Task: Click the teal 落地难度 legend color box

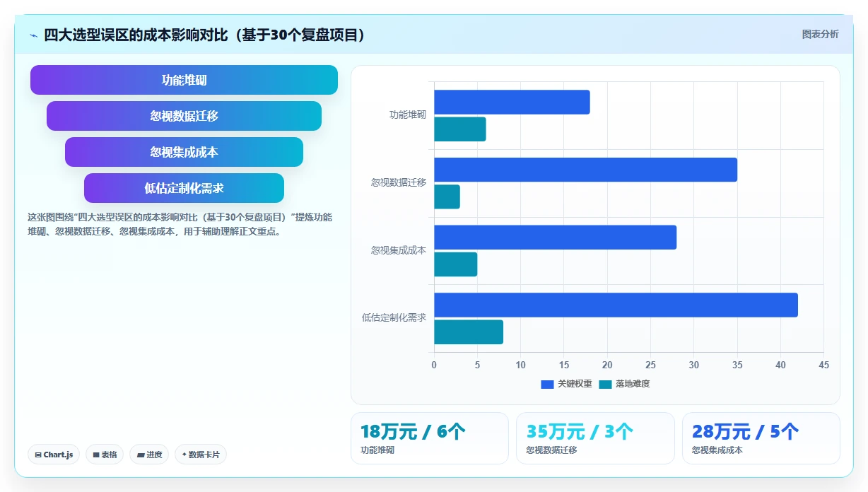Action: [x=605, y=384]
